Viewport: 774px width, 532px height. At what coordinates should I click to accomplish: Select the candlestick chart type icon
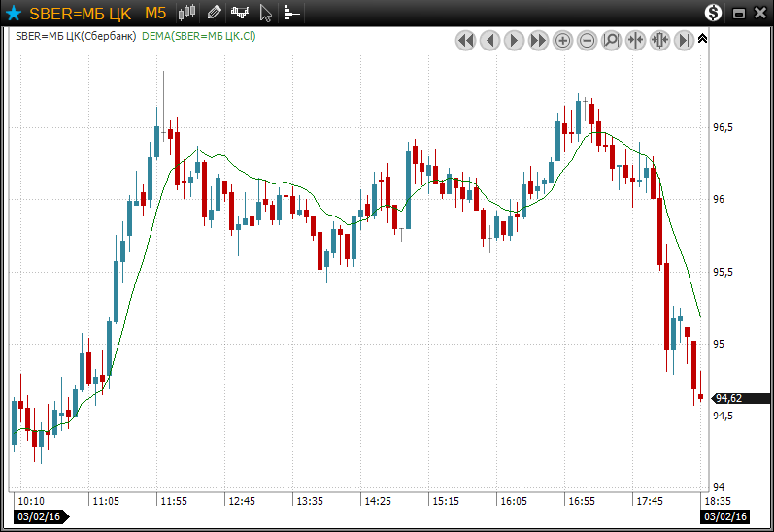click(188, 13)
